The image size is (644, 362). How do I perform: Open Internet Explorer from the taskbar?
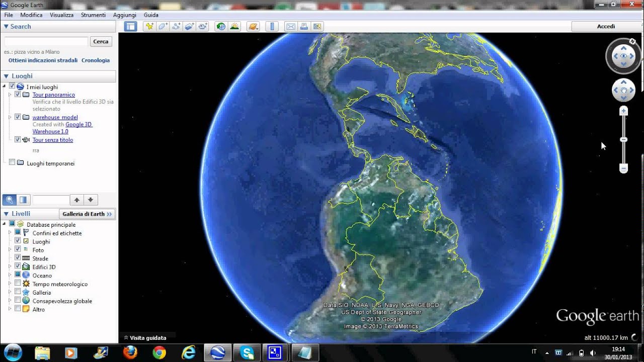[189, 352]
